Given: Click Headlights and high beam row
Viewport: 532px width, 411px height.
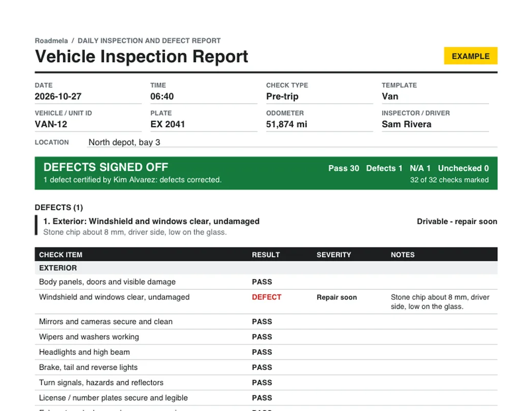Looking at the screenshot, I should coord(266,352).
